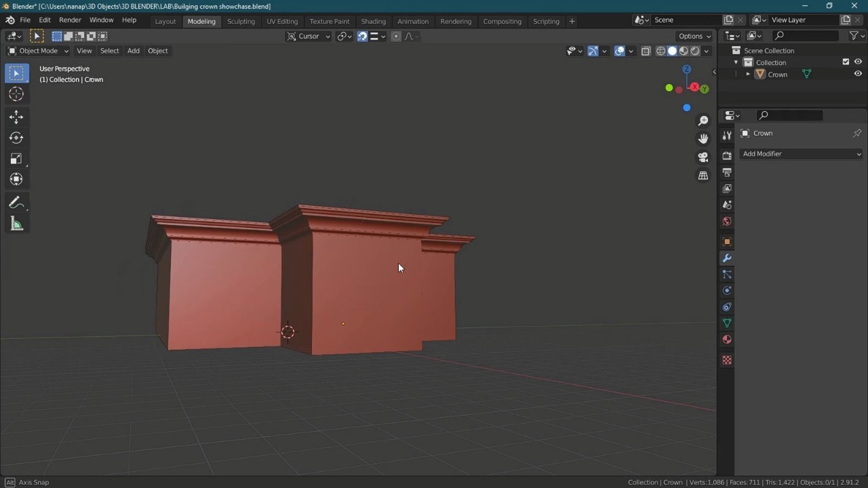Click the pan view hand icon
Image resolution: width=868 pixels, height=488 pixels.
pyautogui.click(x=703, y=139)
